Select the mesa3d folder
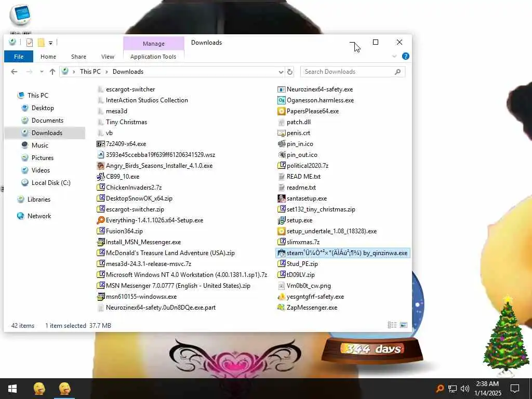The image size is (532, 399). coord(116,111)
